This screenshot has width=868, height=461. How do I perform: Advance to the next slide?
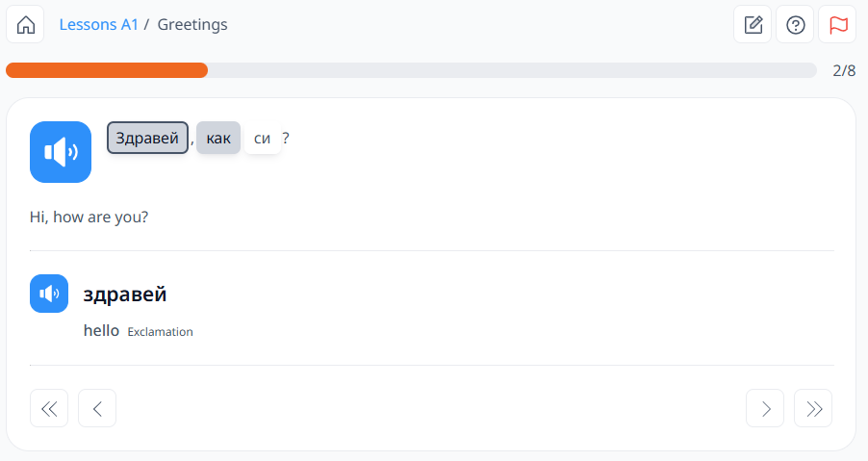(x=765, y=408)
